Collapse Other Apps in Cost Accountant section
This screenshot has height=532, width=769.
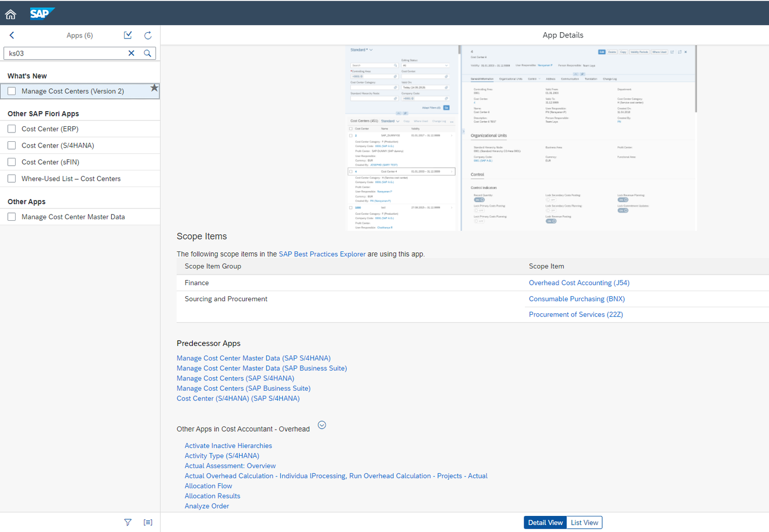tap(322, 425)
